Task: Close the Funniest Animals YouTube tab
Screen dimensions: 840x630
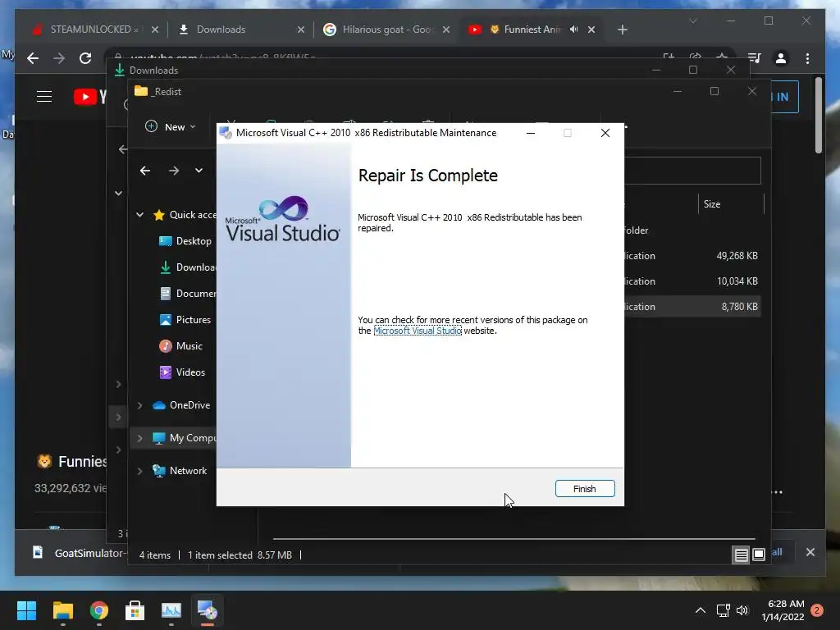Action: tap(591, 30)
